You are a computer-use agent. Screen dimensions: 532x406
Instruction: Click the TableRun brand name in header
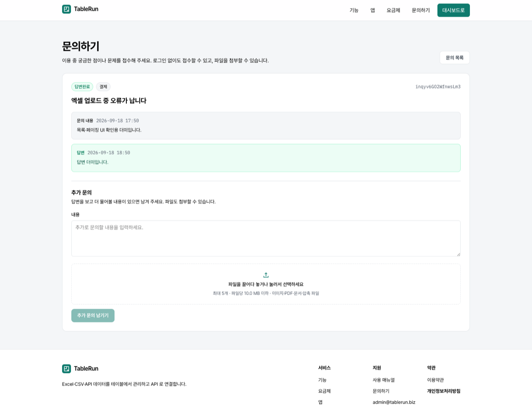coord(86,9)
